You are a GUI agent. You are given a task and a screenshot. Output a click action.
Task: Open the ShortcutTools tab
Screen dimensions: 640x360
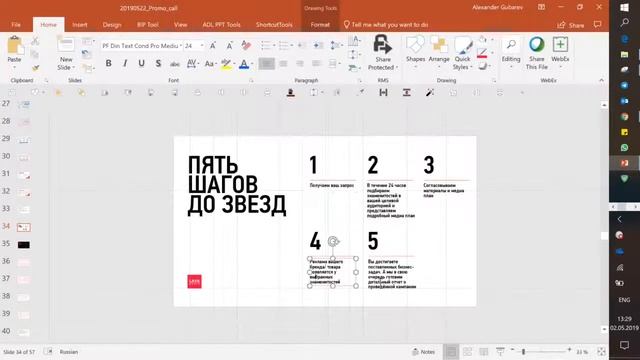click(x=274, y=24)
